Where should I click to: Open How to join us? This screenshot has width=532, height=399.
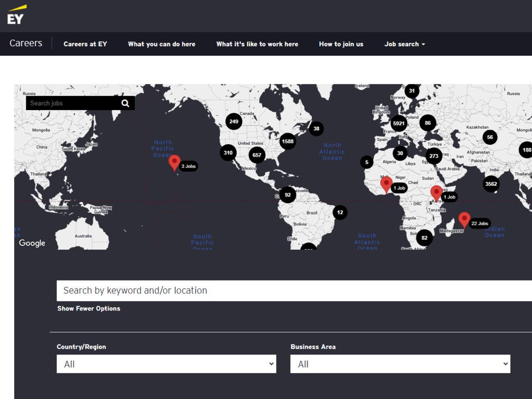[341, 44]
